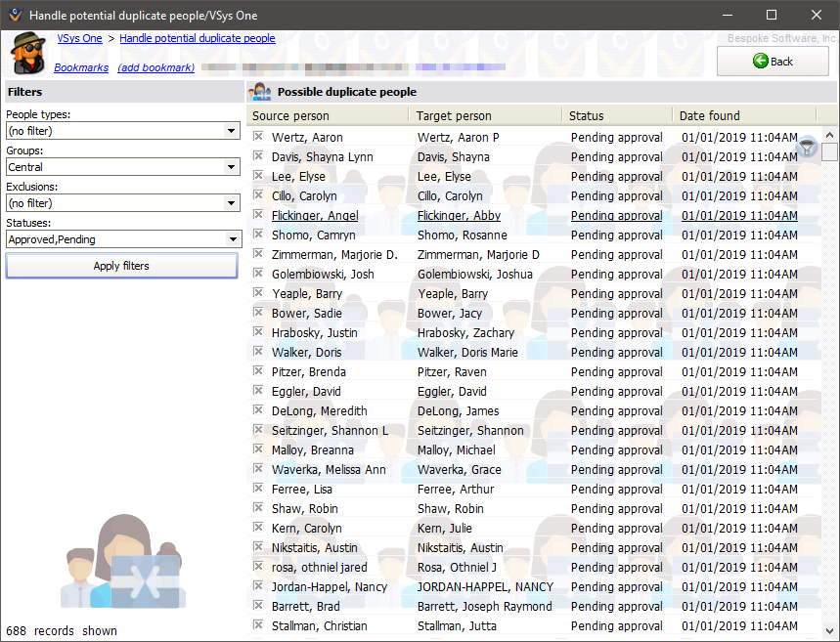Click the filter funnel icon in list
This screenshot has width=840, height=642.
(x=808, y=148)
